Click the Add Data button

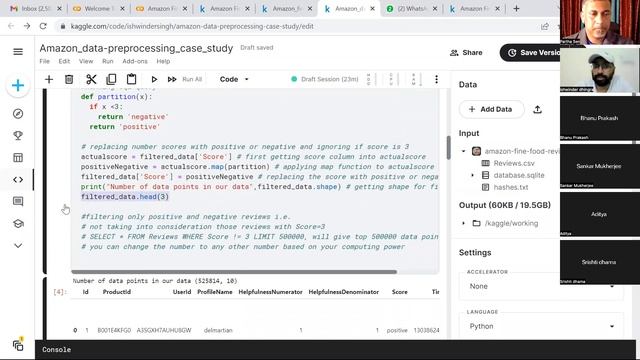[491, 109]
